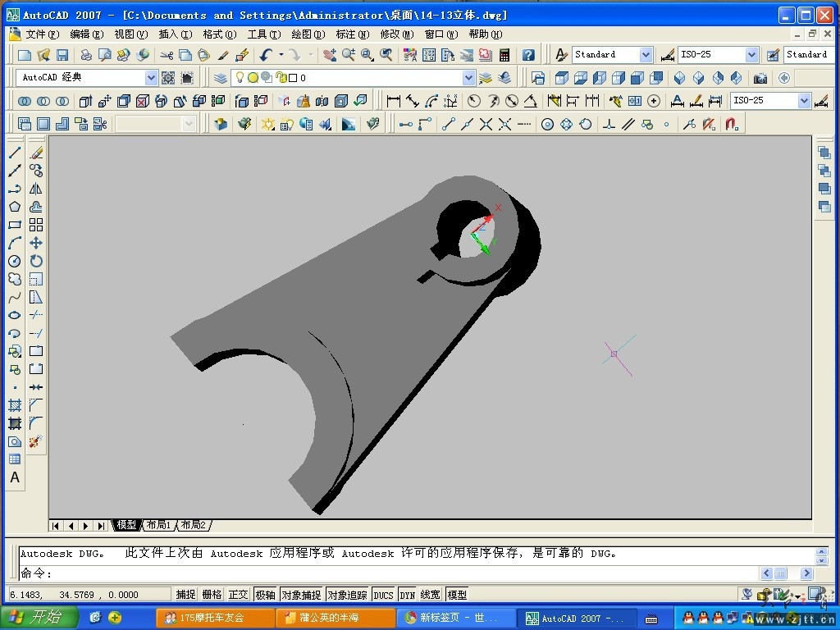Image resolution: width=840 pixels, height=630 pixels.
Task: Click the Erase tool in Modify toolbar
Action: (36, 153)
